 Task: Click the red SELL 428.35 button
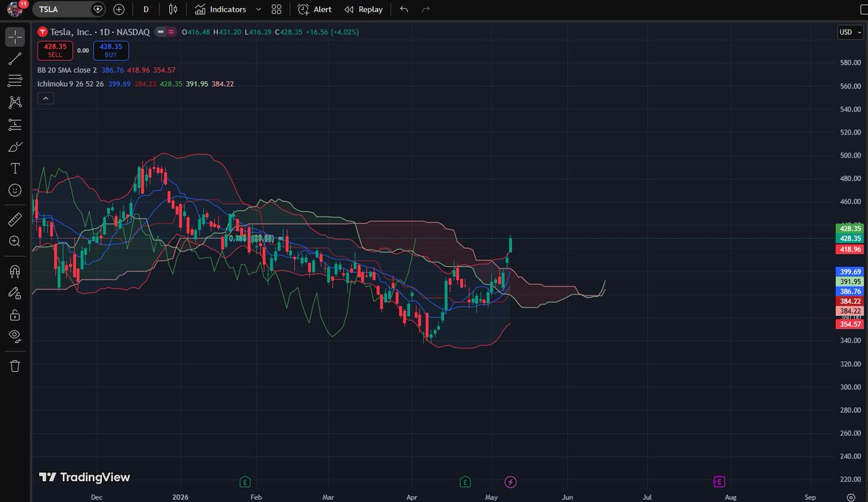point(55,50)
